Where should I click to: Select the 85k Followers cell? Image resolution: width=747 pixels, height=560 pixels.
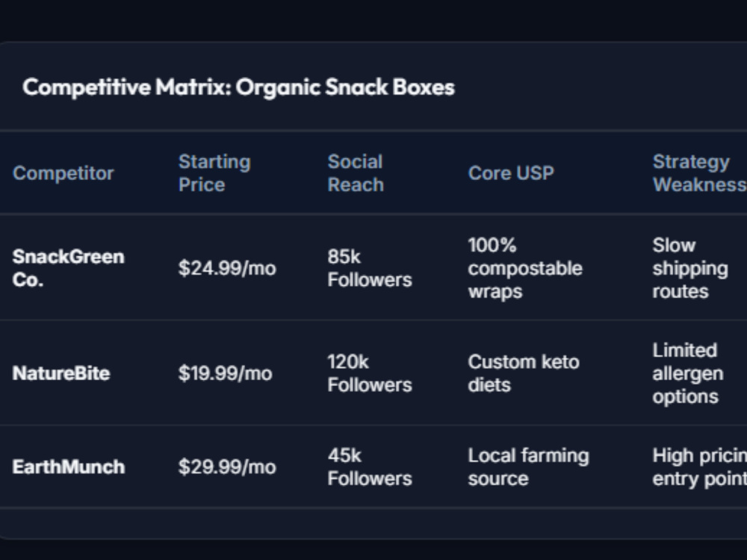(x=369, y=268)
